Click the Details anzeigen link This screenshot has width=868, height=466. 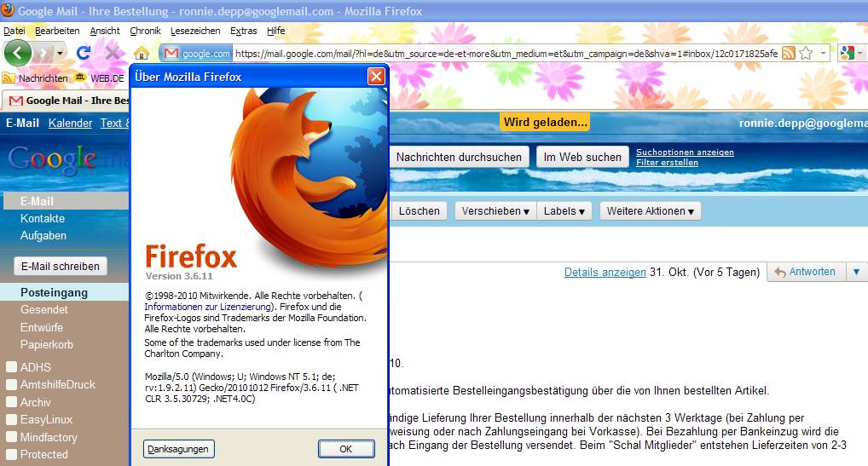[605, 272]
